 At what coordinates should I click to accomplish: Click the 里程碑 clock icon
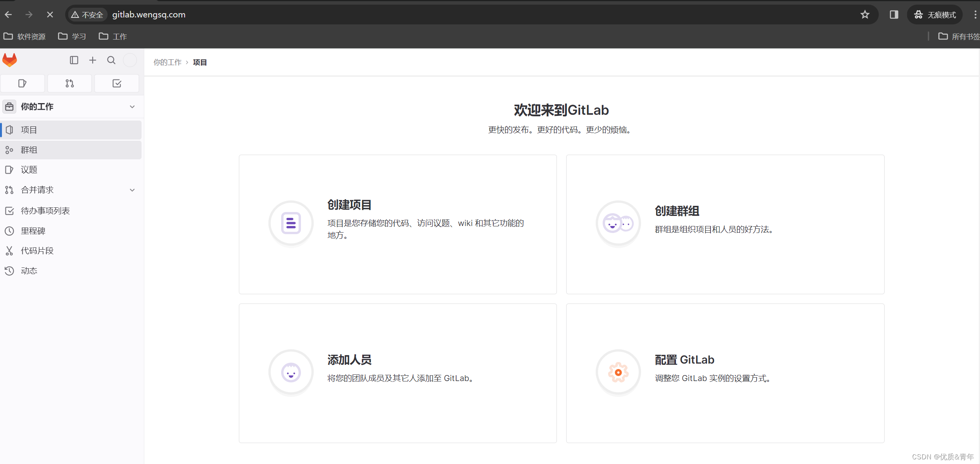(9, 231)
